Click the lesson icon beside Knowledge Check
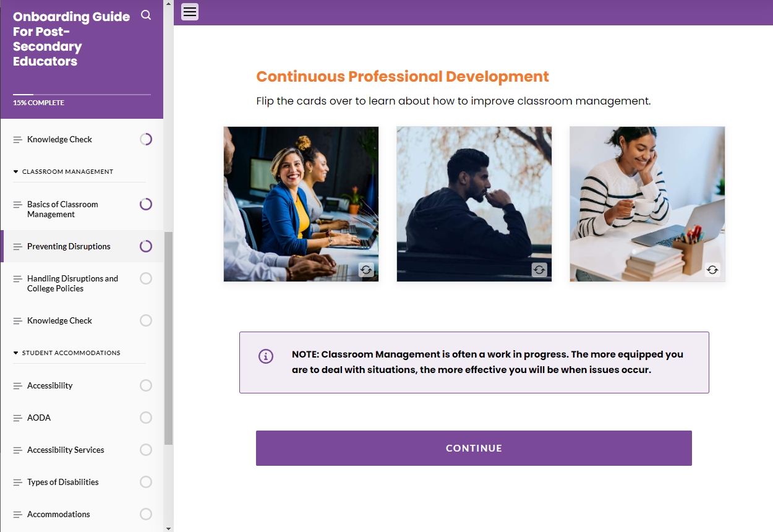This screenshot has height=532, width=773. (17, 139)
